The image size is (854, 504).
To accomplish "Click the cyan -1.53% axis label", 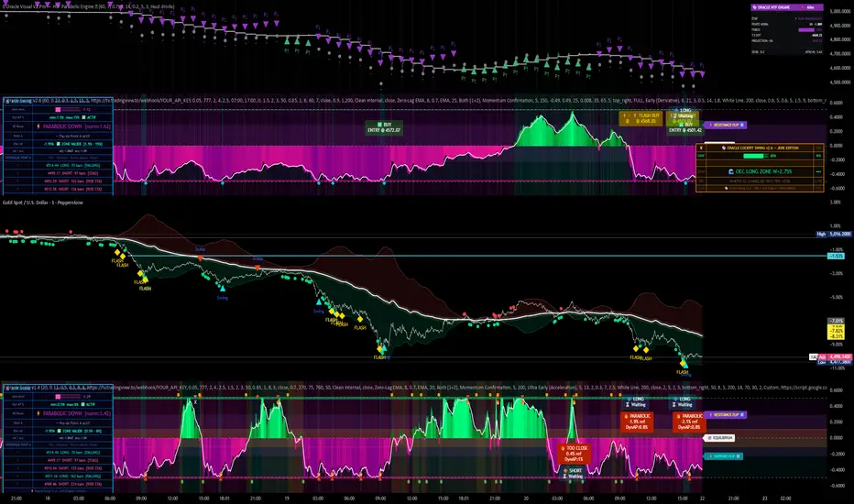I will [x=837, y=256].
